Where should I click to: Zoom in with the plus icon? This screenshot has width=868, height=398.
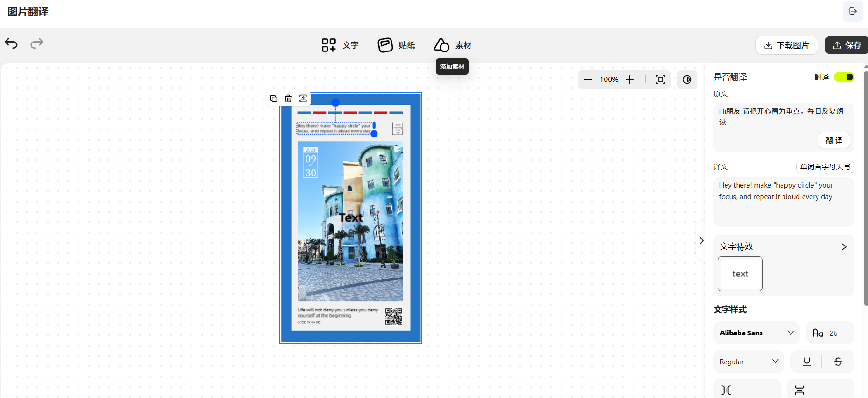[x=630, y=80]
